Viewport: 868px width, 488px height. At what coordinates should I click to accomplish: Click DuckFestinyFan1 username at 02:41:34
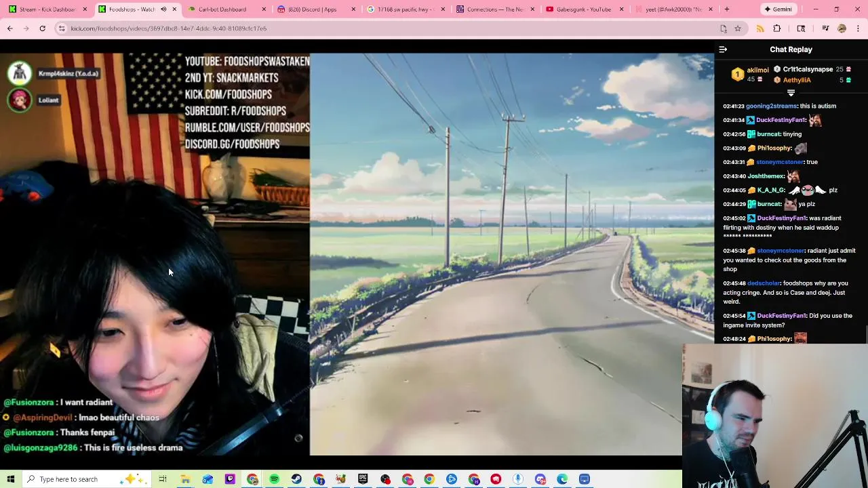click(x=780, y=120)
